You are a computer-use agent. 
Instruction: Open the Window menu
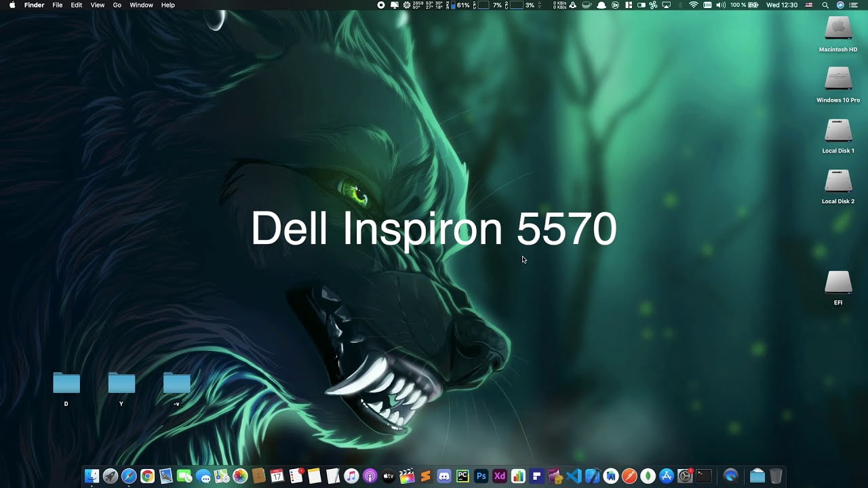click(141, 5)
